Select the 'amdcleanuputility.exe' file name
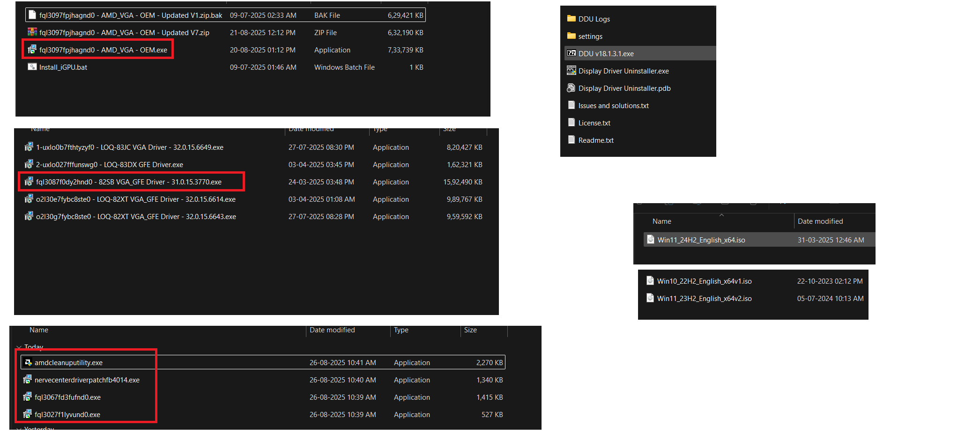 pos(68,363)
